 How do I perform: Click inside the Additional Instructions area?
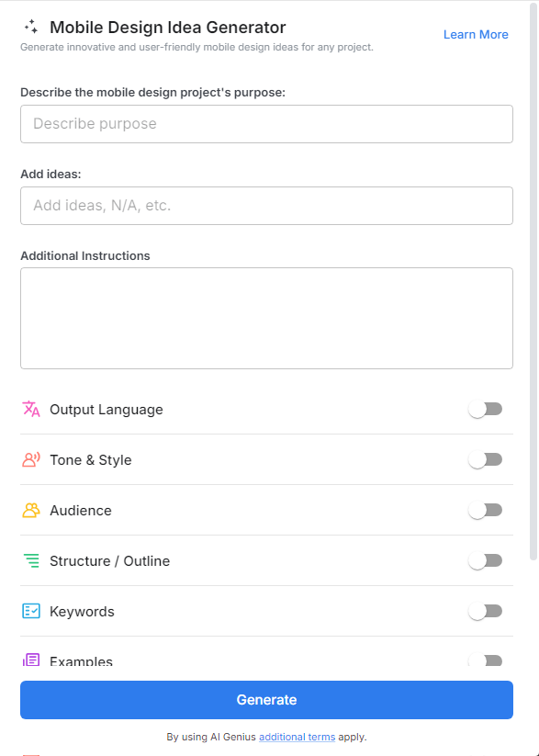(266, 317)
